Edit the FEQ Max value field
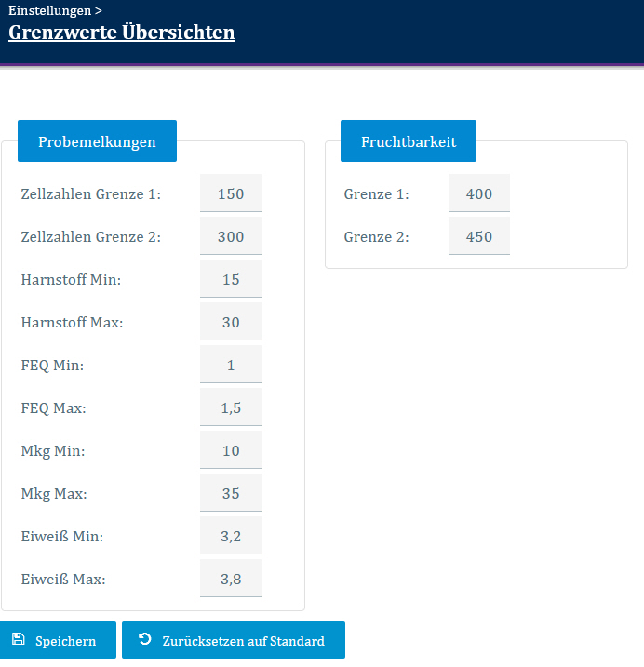Viewport: 644px width, 667px height. (x=230, y=407)
